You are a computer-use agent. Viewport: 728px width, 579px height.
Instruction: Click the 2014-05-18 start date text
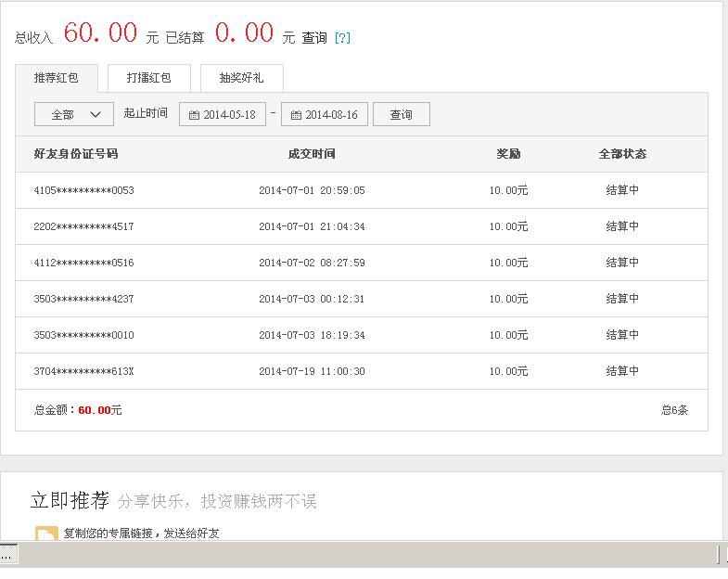click(x=229, y=115)
